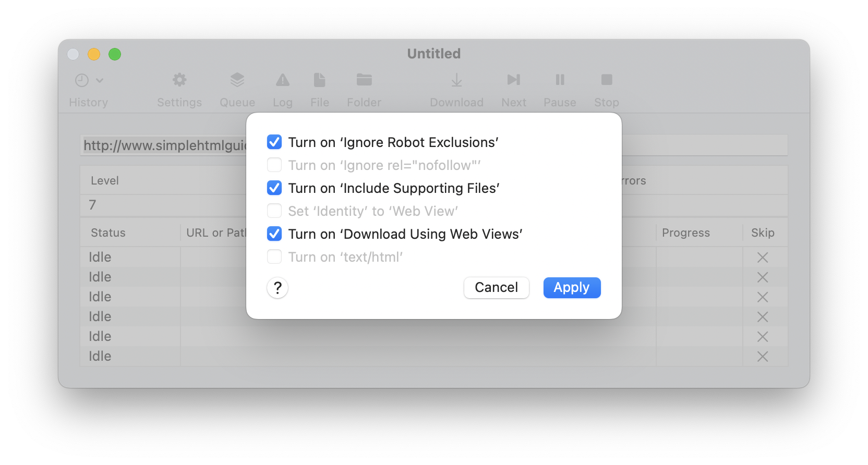Image resolution: width=868 pixels, height=465 pixels.
Task: Cancel the settings dialog
Action: pyautogui.click(x=496, y=287)
